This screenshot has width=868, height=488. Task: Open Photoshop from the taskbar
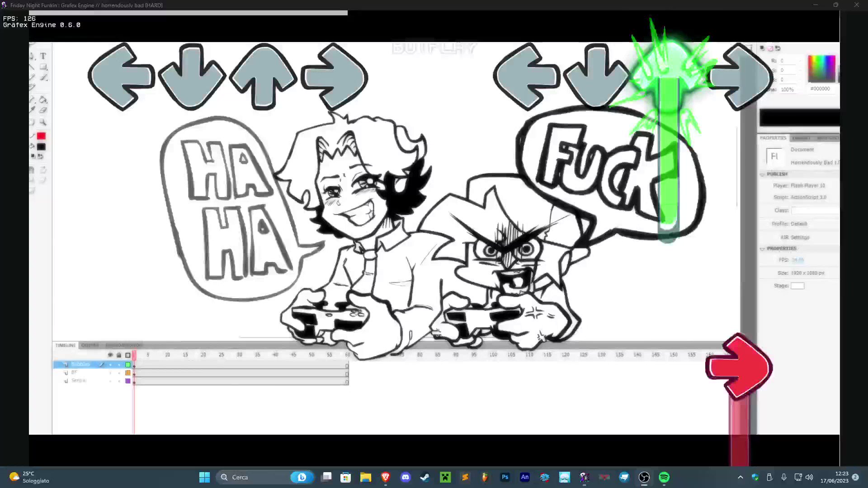(505, 477)
